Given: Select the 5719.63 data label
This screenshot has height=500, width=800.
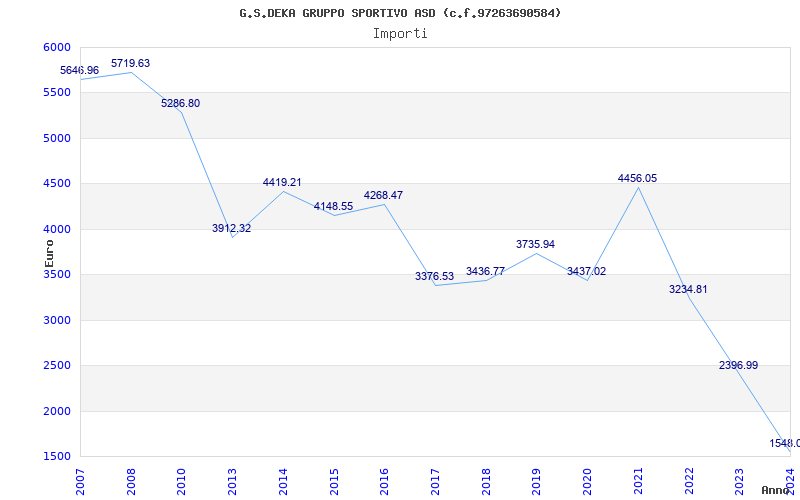Looking at the screenshot, I should pos(131,63).
